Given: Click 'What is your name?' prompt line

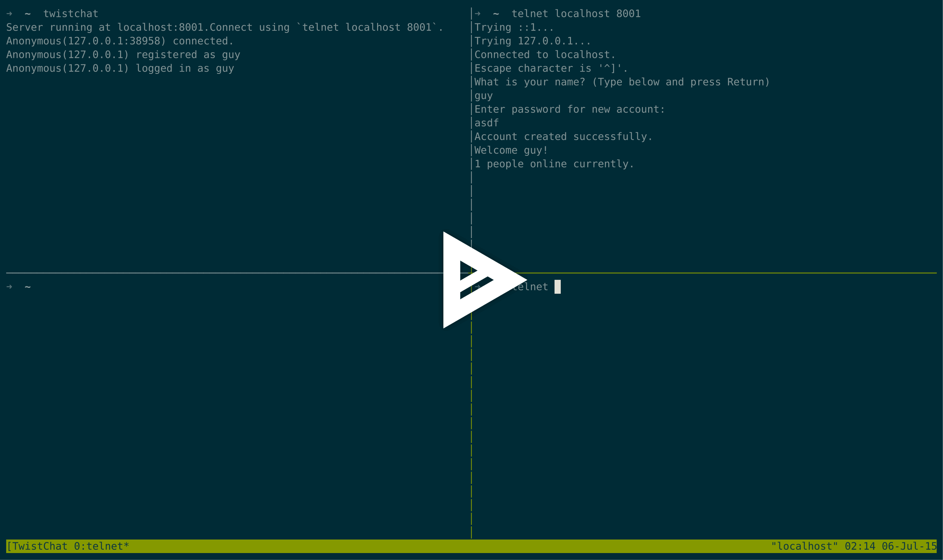Looking at the screenshot, I should point(622,82).
